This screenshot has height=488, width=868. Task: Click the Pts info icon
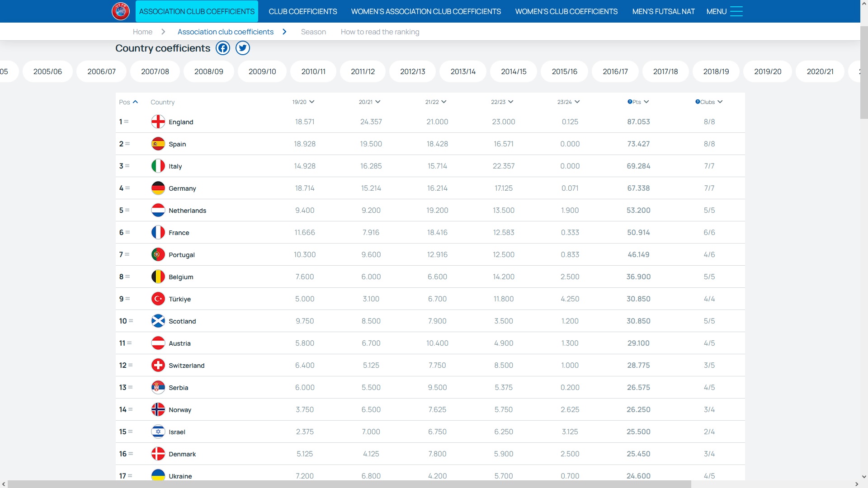coord(630,102)
